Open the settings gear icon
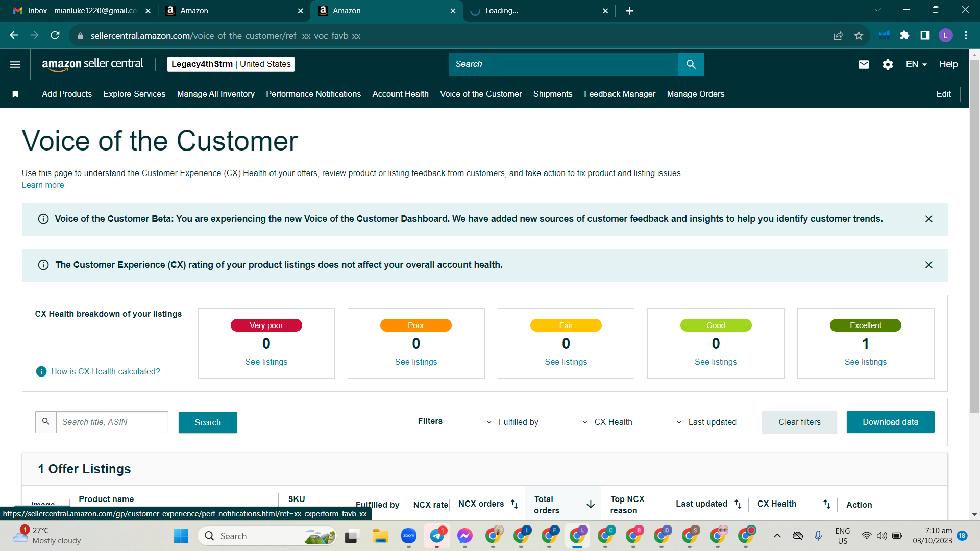This screenshot has height=551, width=980. pos(888,64)
